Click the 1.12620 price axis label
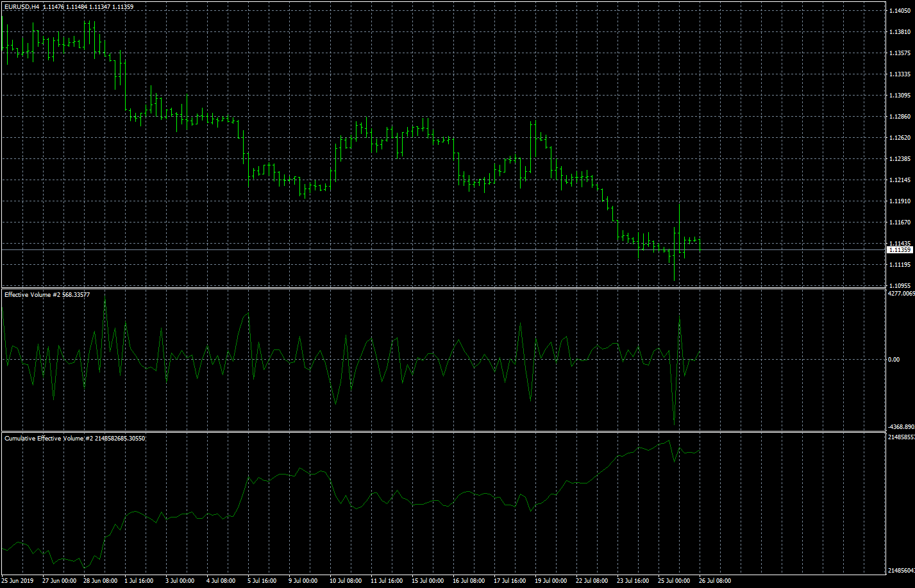Screen dimensions: 915x588 (x=901, y=138)
